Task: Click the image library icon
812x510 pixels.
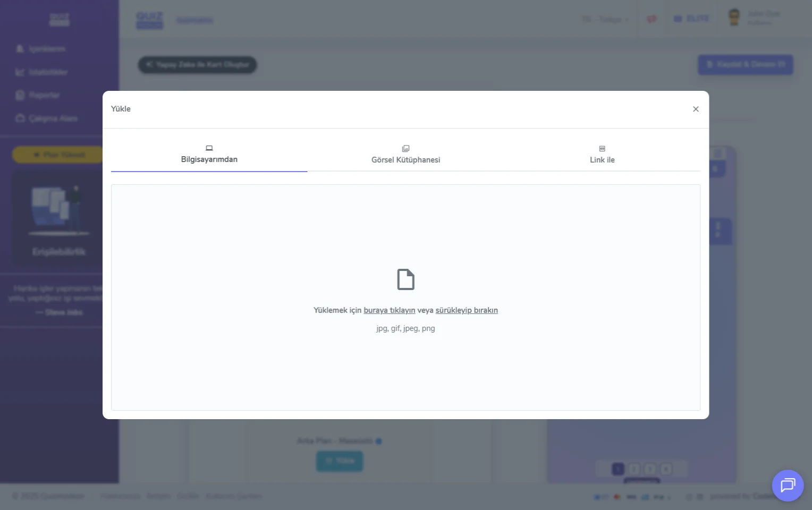Action: pos(405,149)
